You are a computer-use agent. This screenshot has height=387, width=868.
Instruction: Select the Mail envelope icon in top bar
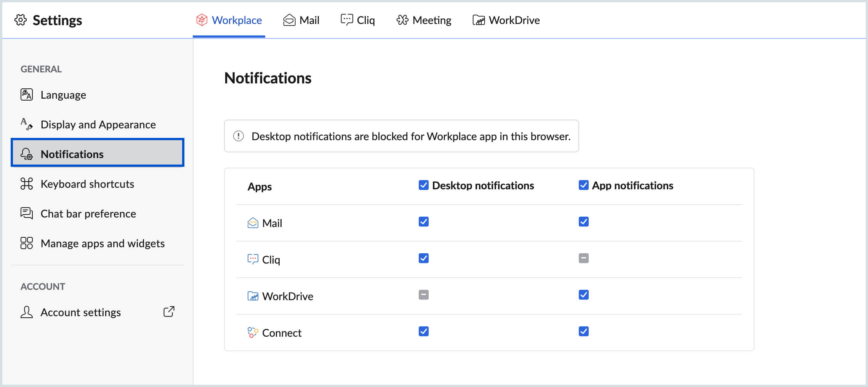289,20
